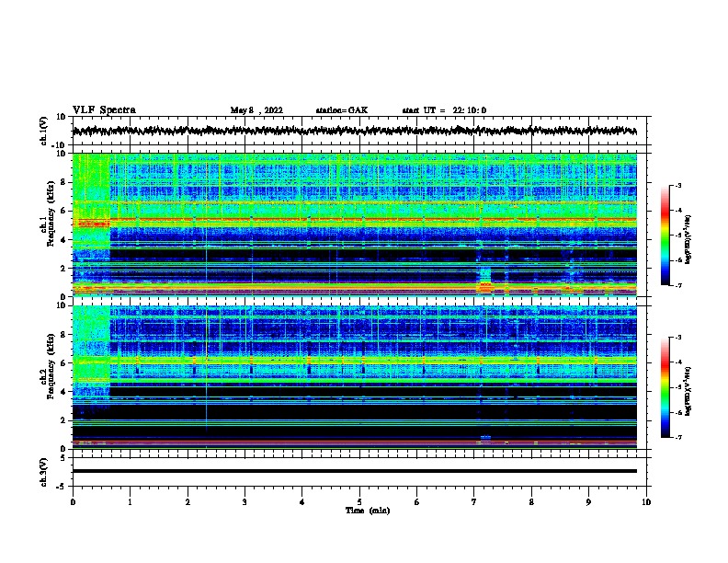Click the ch.1 spectrogram color bar
This screenshot has width=728, height=563.
[665, 236]
